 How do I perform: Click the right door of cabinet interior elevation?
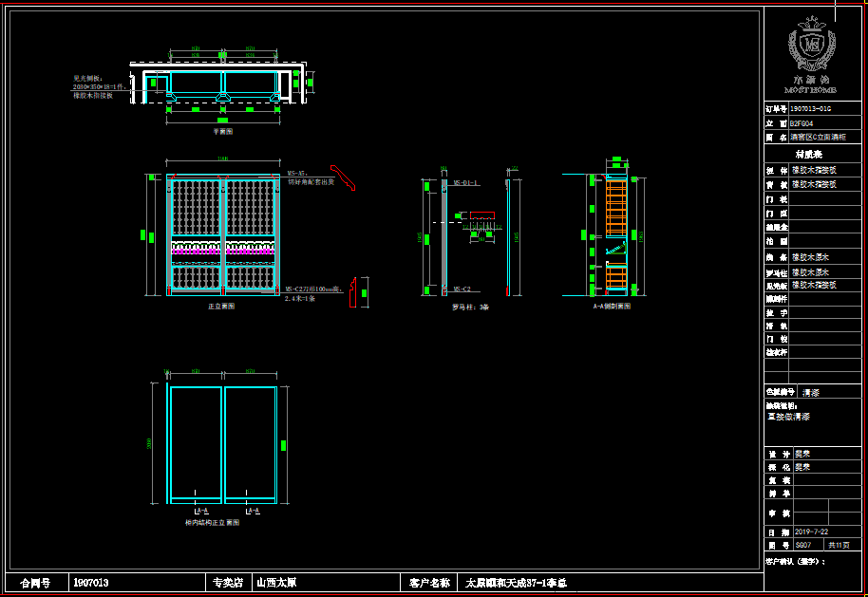pos(251,443)
